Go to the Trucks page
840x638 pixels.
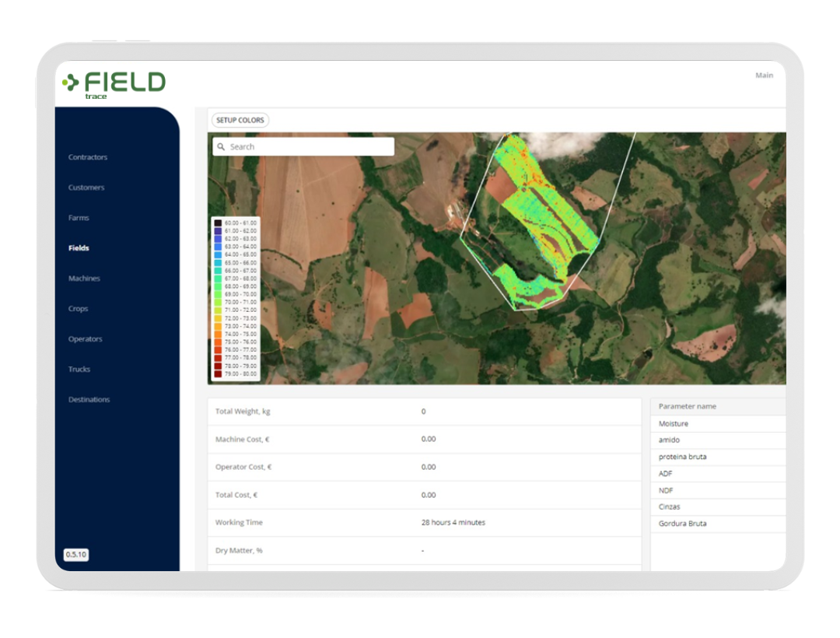click(79, 370)
